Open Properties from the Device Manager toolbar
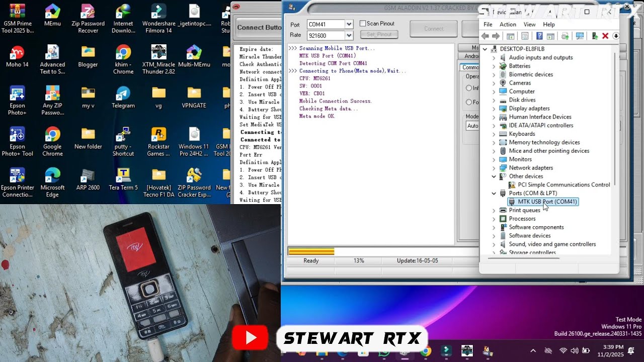644x362 pixels. point(525,36)
